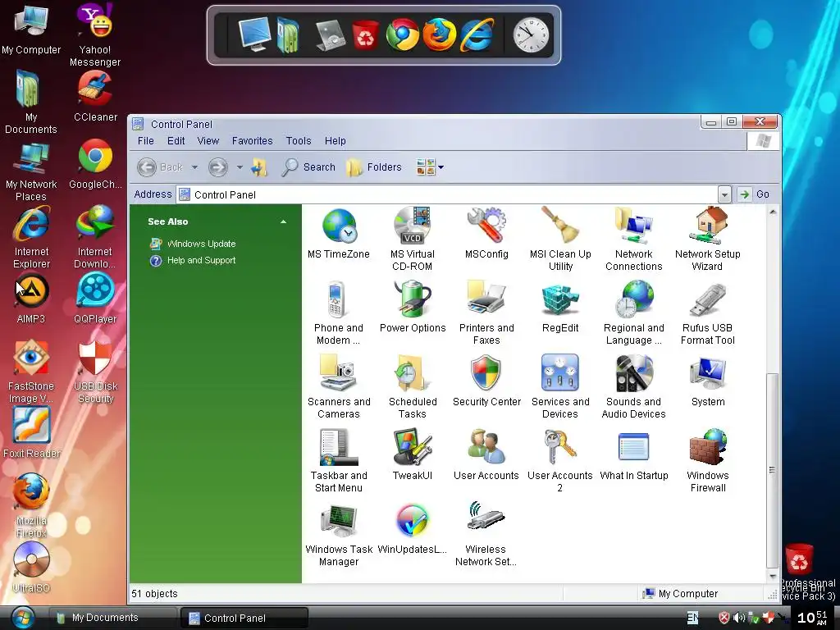This screenshot has height=630, width=840.
Task: Open Network Connections icon
Action: (x=634, y=239)
